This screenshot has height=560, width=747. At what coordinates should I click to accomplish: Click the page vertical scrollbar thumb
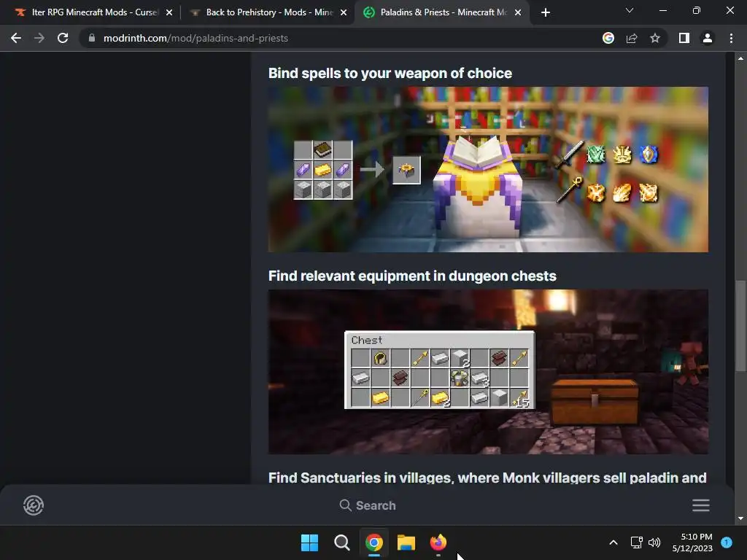pyautogui.click(x=740, y=326)
